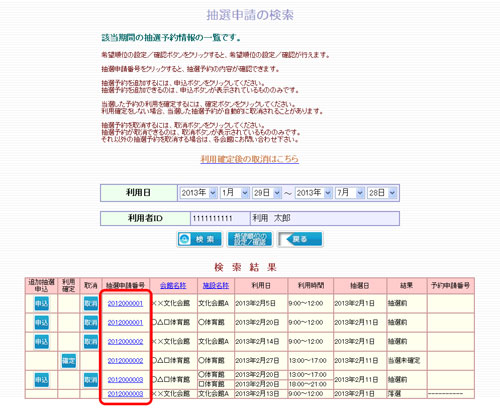500x413 pixels.
Task: Open the start day 29日 dropdown
Action: pos(267,193)
